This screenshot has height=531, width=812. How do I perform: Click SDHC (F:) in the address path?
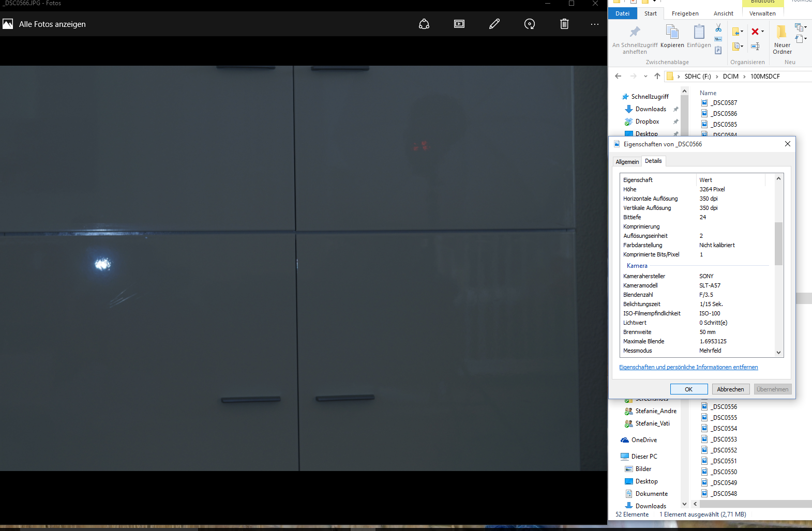(698, 76)
